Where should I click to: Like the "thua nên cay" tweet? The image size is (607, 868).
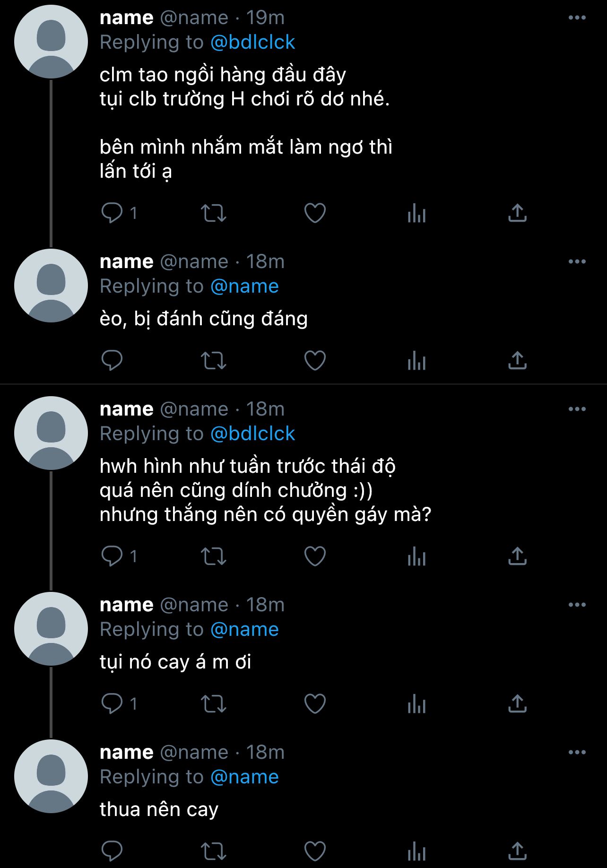[x=315, y=851]
